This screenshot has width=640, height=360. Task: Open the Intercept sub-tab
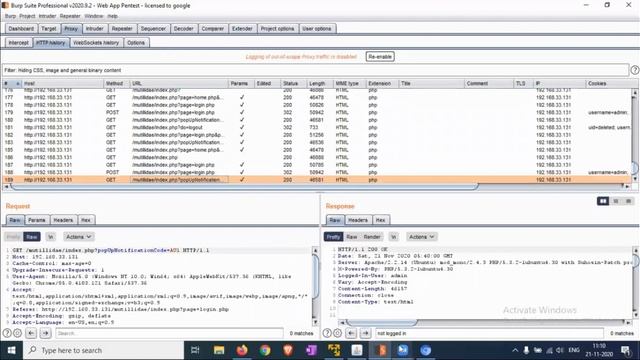tap(18, 42)
